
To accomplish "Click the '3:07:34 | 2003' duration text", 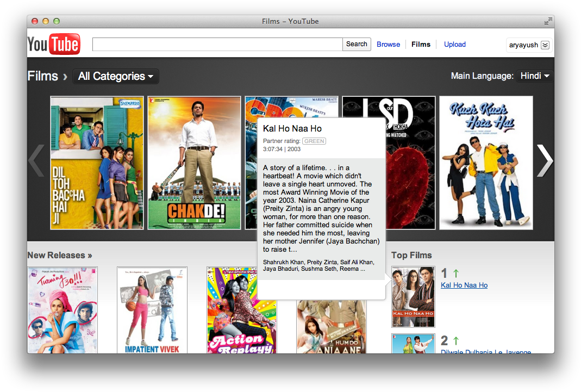I will click(282, 149).
